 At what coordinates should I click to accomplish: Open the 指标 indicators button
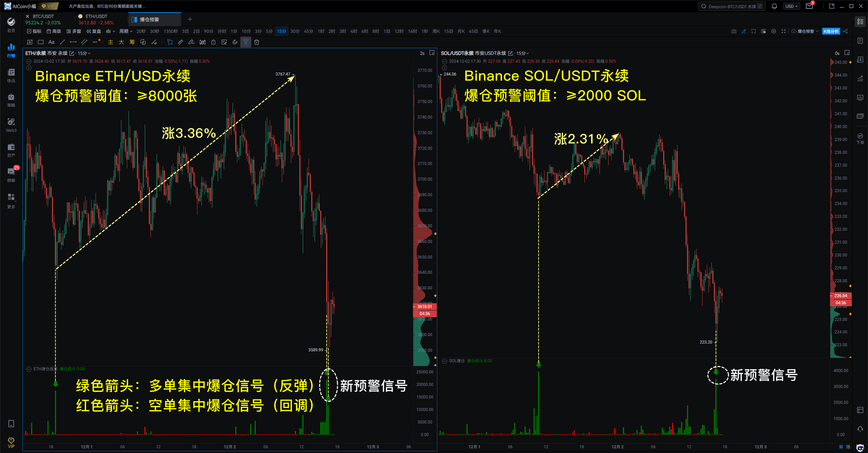(34, 31)
